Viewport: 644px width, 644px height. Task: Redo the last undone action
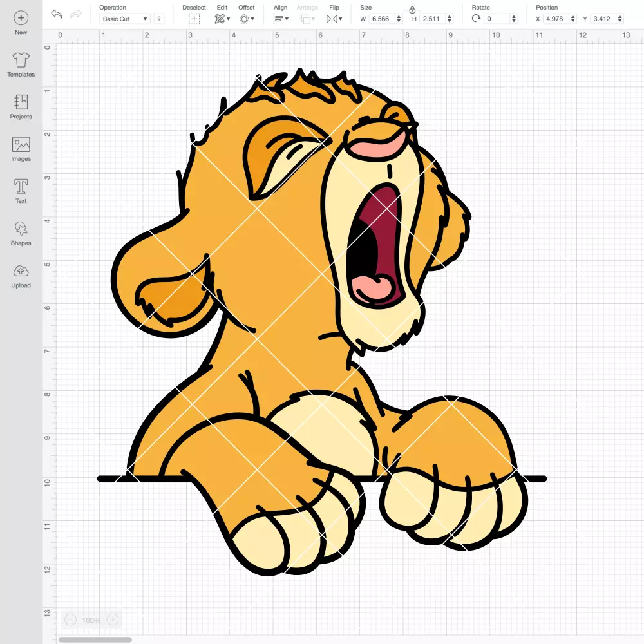76,14
